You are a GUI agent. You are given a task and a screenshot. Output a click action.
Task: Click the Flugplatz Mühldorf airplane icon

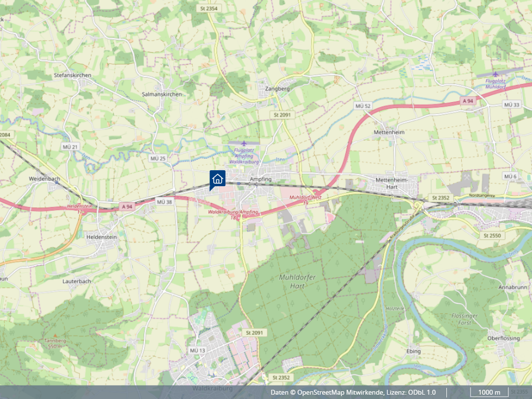(495, 74)
